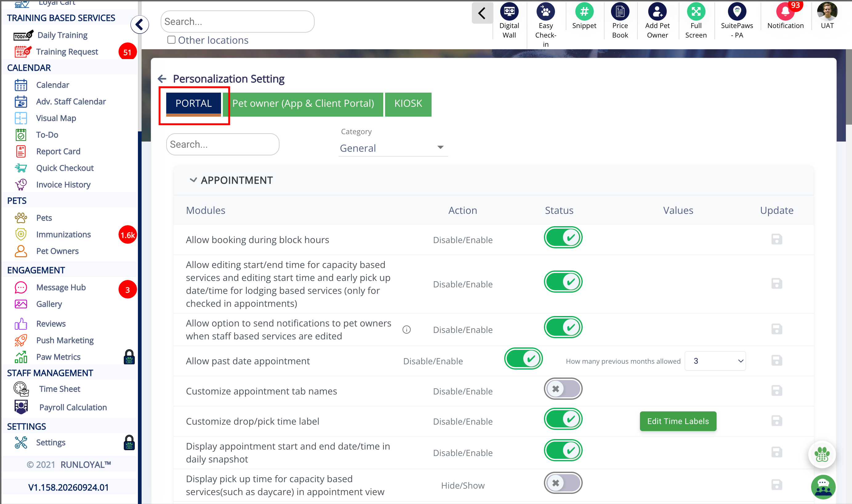
Task: Collapse the top toolbar with the left chevron
Action: pyautogui.click(x=482, y=13)
